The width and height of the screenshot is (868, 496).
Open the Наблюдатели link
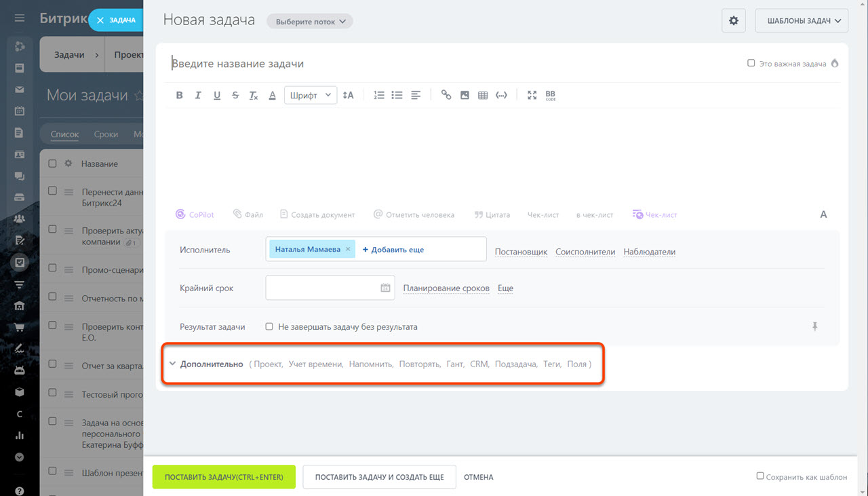[x=650, y=252]
